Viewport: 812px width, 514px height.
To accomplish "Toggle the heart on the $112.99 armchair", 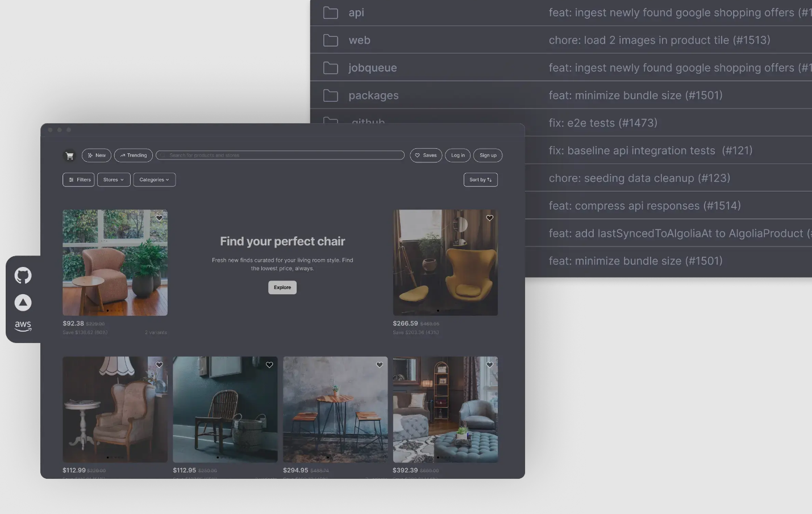I will click(159, 365).
